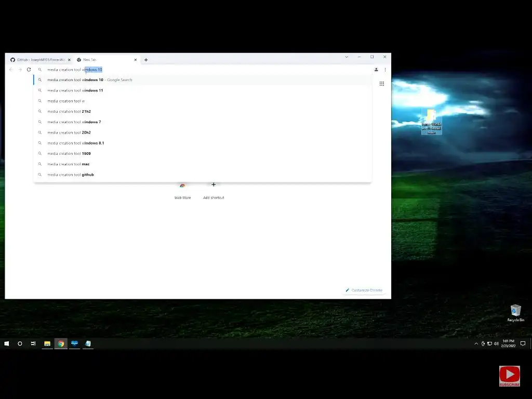
Task: Open the Google apps grid
Action: (x=382, y=84)
